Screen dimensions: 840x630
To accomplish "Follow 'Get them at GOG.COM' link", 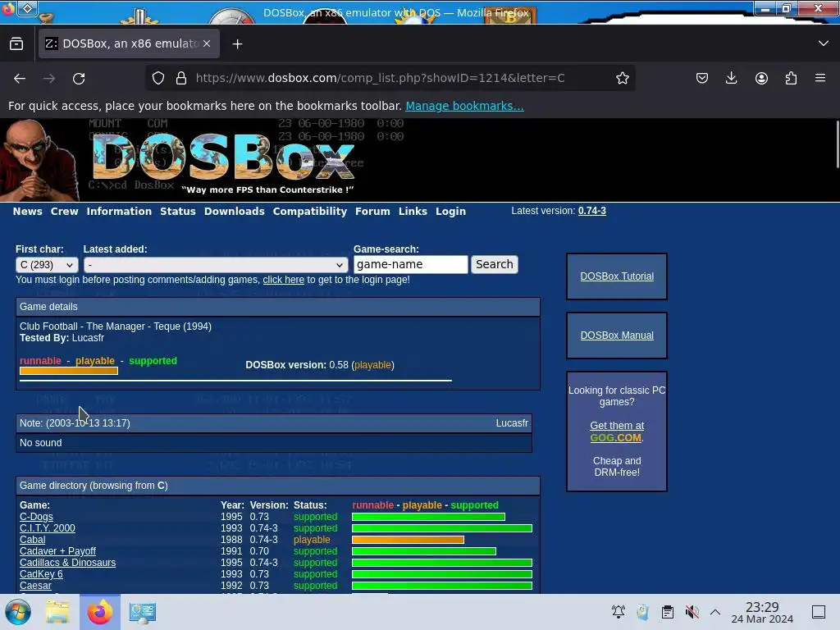I will pos(617,431).
